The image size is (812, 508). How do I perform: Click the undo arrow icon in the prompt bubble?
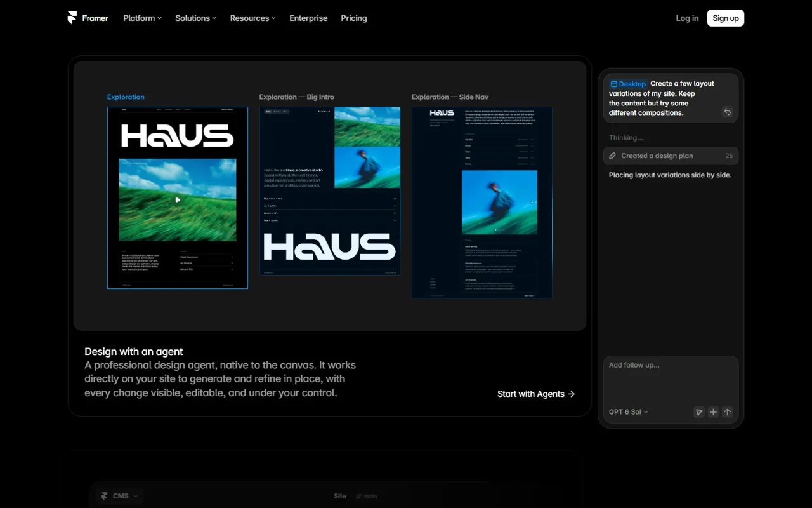(x=727, y=112)
